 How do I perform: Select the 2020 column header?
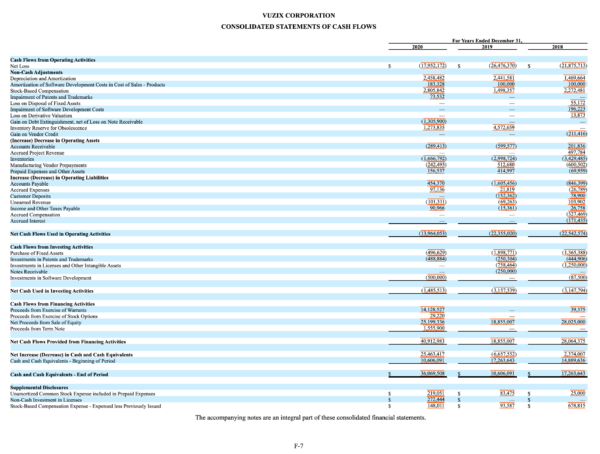[x=417, y=47]
